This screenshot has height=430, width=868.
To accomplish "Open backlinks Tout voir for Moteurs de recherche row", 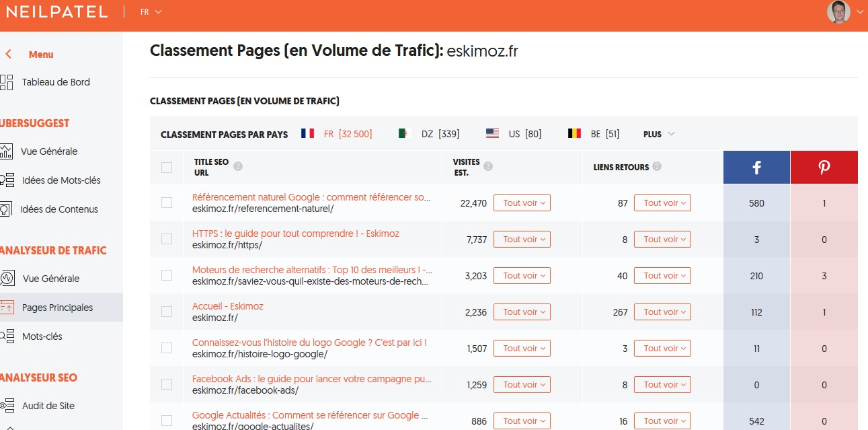I will [662, 276].
